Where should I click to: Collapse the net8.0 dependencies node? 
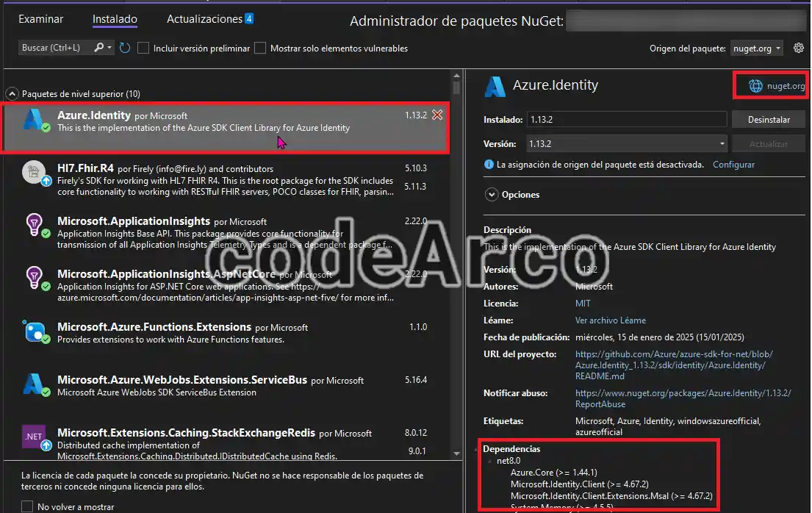489,461
